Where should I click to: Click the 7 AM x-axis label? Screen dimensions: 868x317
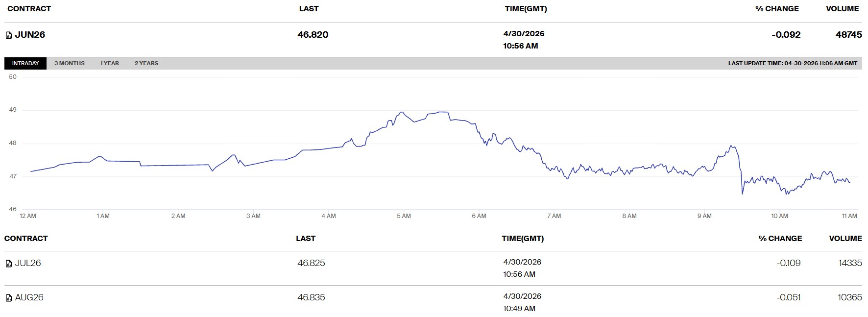(x=554, y=216)
